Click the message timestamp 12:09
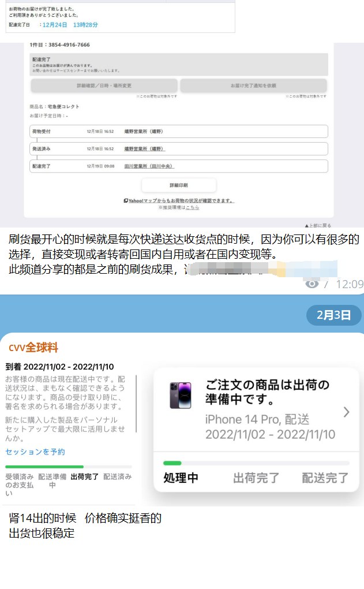This screenshot has width=364, height=589. coord(350,284)
